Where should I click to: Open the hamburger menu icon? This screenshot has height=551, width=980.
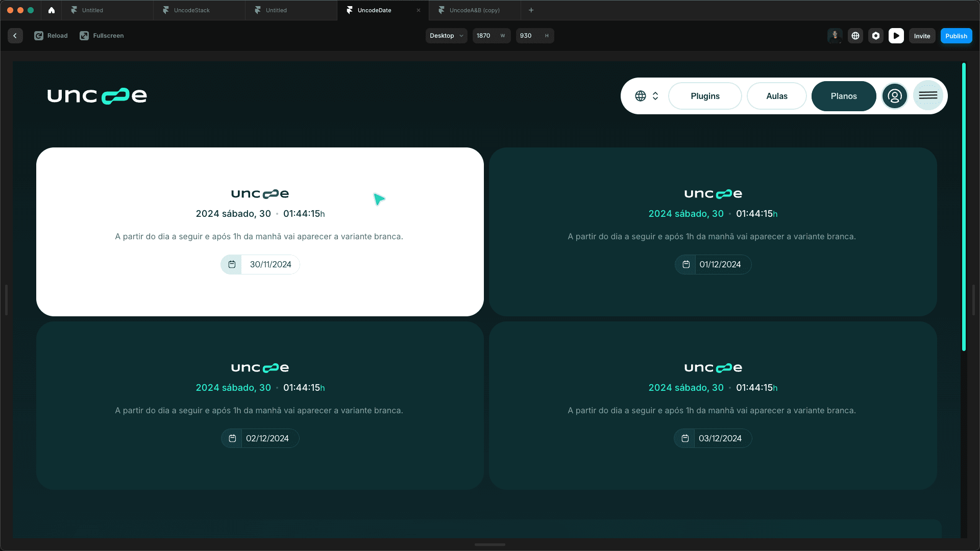(x=928, y=95)
